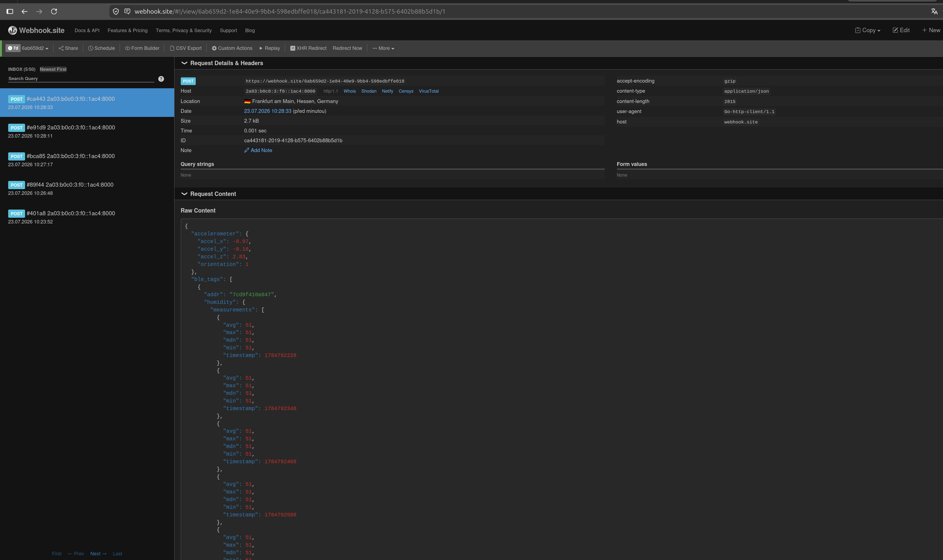This screenshot has width=943, height=560.
Task: Export requests via CSV Export
Action: 186,48
